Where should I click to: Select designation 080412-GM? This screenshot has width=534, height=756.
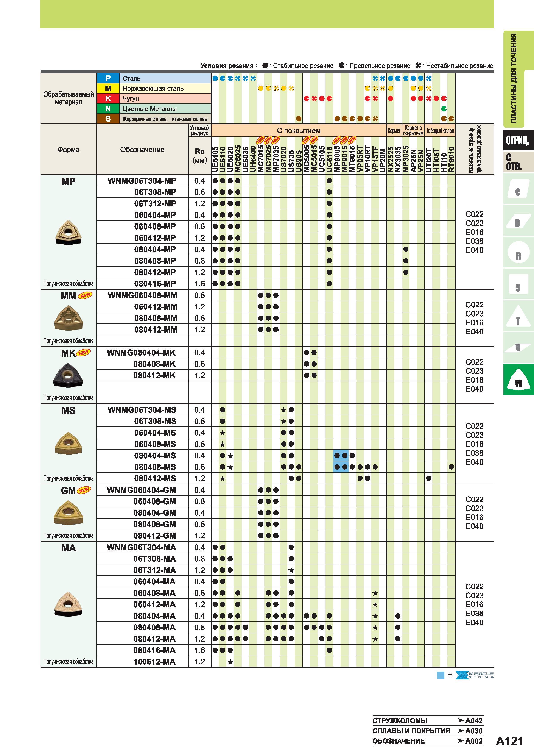point(155,535)
